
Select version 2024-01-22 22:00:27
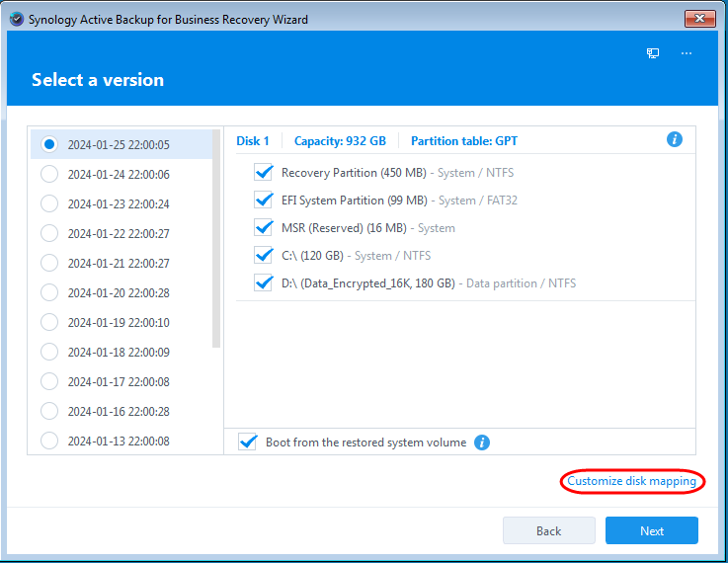[49, 233]
